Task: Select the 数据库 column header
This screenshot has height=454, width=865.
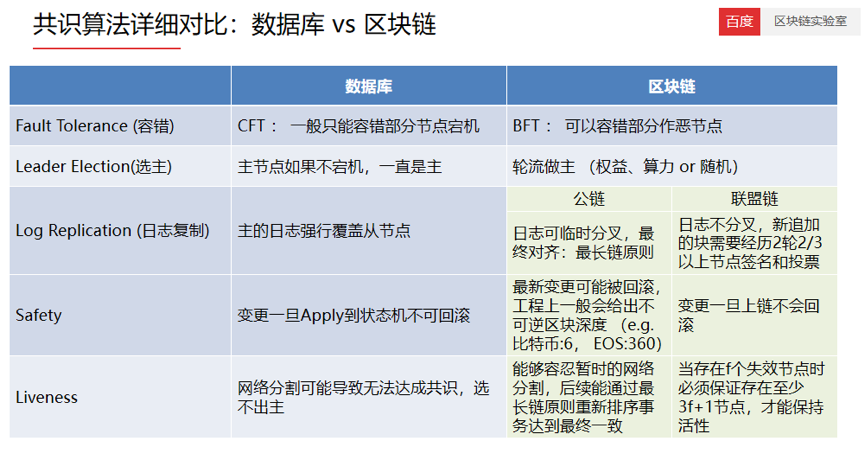Action: click(x=369, y=86)
